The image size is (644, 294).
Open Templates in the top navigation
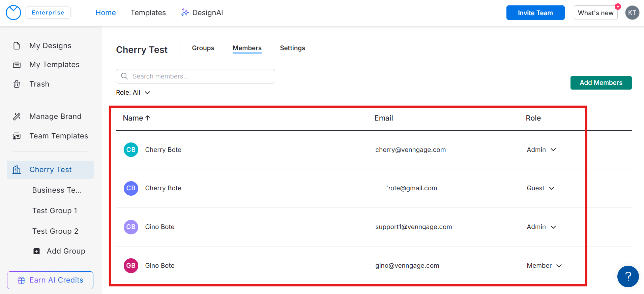(148, 12)
